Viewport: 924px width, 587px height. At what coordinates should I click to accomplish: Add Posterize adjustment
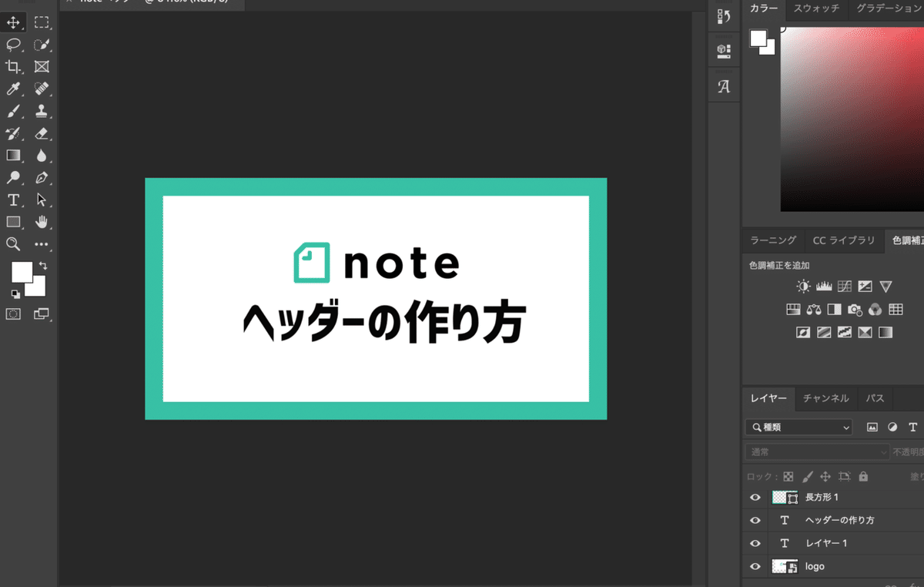[825, 333]
